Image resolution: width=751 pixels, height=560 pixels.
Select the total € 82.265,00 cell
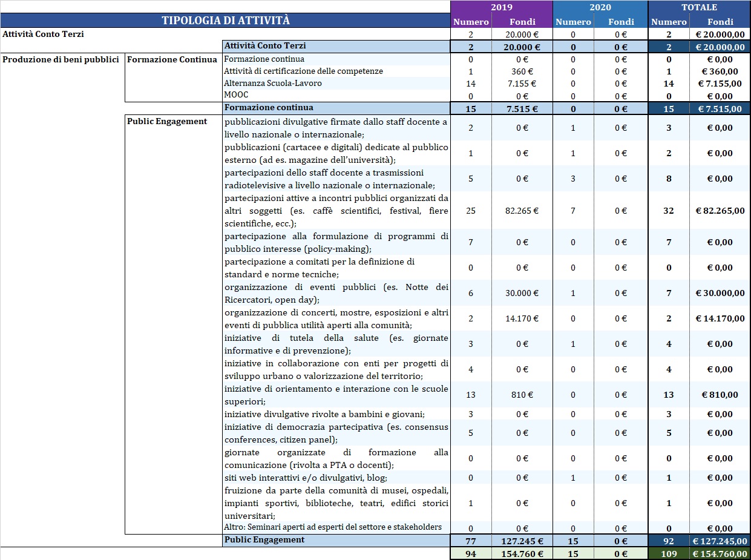coord(720,211)
